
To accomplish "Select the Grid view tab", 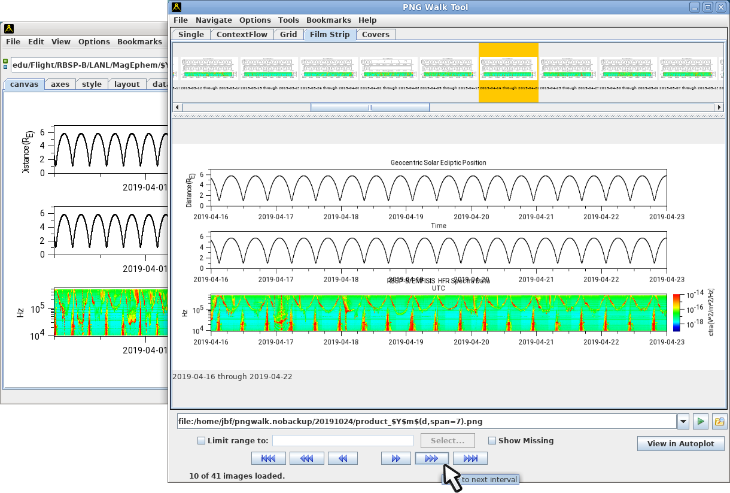I will 289,34.
